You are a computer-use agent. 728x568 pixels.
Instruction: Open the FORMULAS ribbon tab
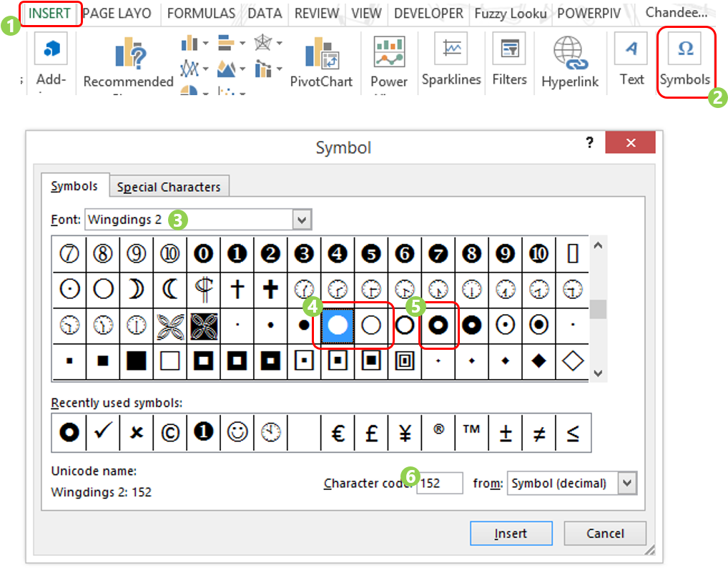pyautogui.click(x=201, y=13)
